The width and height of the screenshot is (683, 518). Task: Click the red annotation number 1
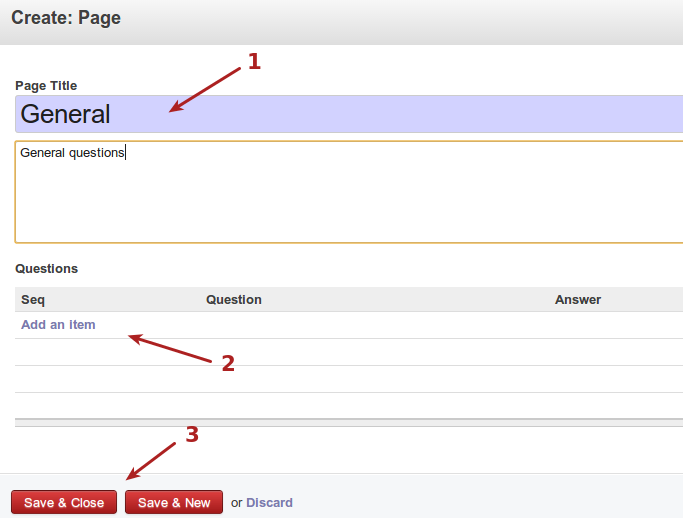[254, 62]
